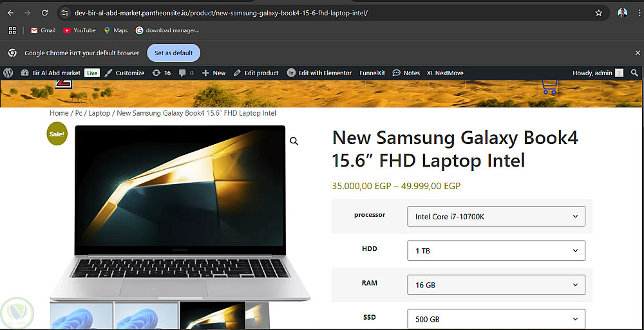Image resolution: width=644 pixels, height=330 pixels.
Task: Open Notes in admin bar
Action: (406, 73)
